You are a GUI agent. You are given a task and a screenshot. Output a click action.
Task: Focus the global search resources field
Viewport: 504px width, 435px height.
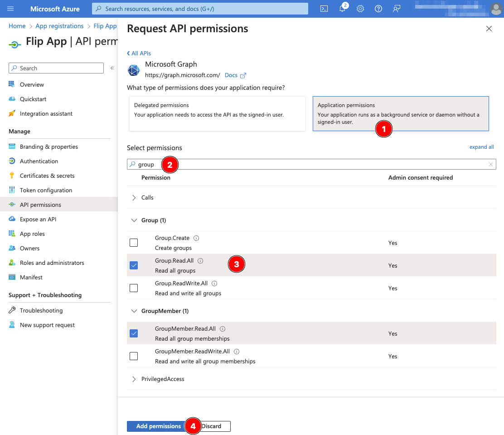(200, 9)
